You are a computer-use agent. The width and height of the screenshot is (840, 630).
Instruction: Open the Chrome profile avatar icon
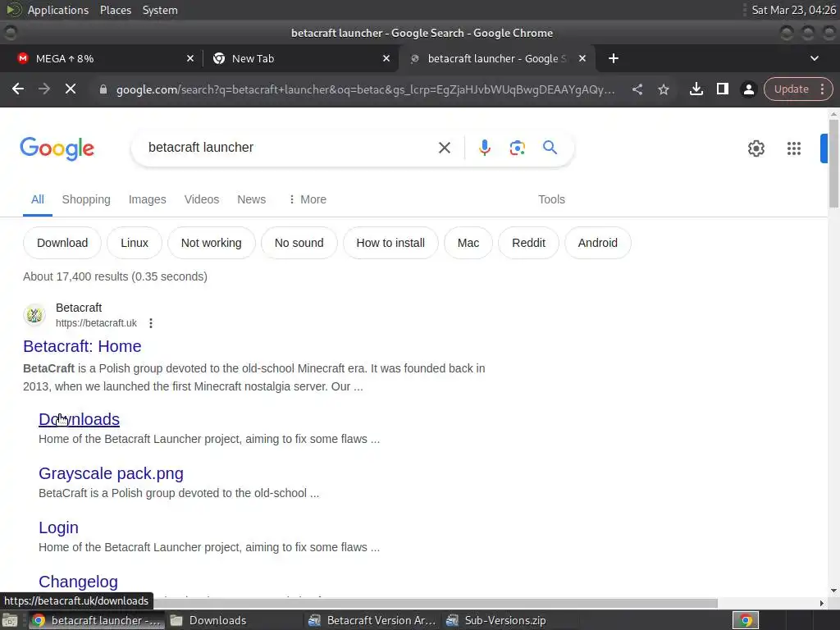748,89
